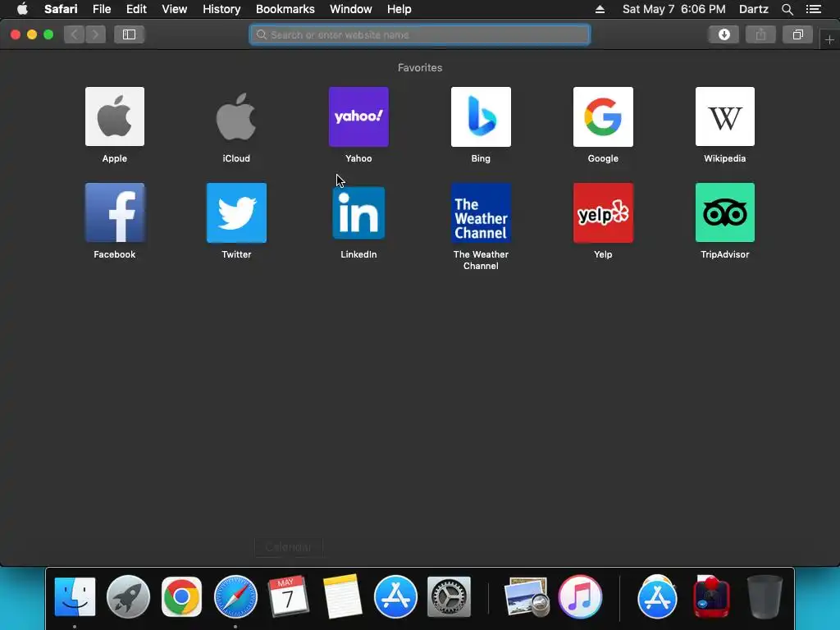Screen dimensions: 840x630
Task: Open the Safari menu
Action: 61,9
